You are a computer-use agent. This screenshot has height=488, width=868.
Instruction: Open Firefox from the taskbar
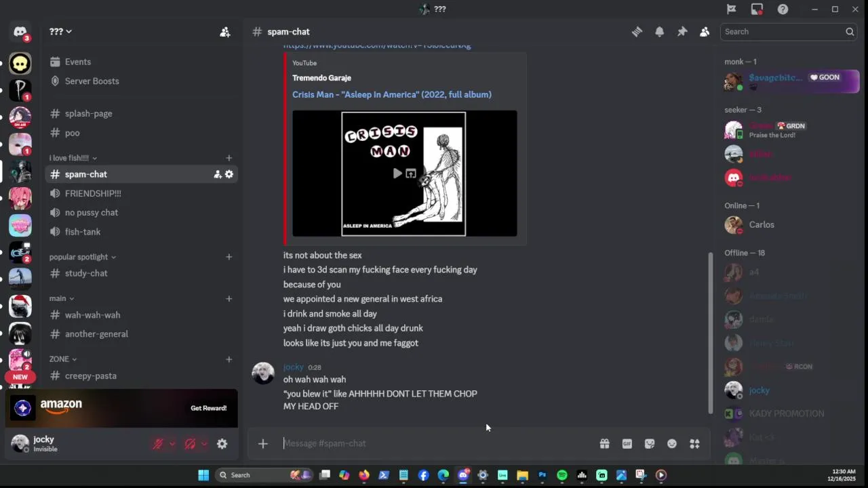point(364,475)
